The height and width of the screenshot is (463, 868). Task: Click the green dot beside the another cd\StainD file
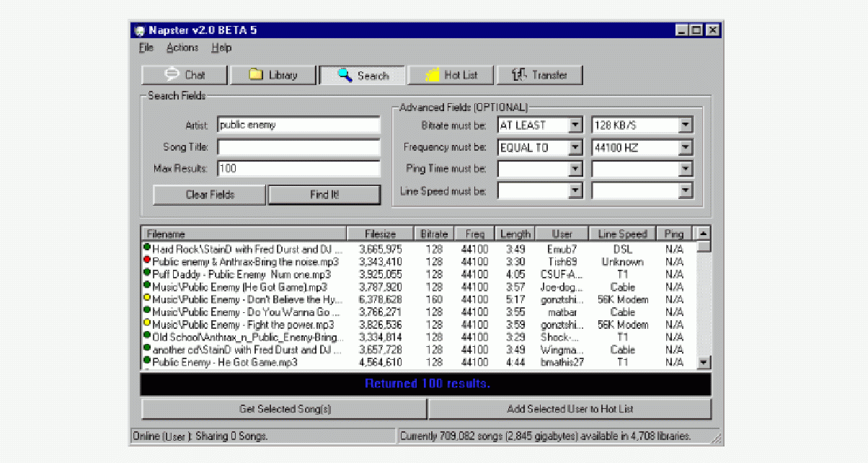(147, 348)
